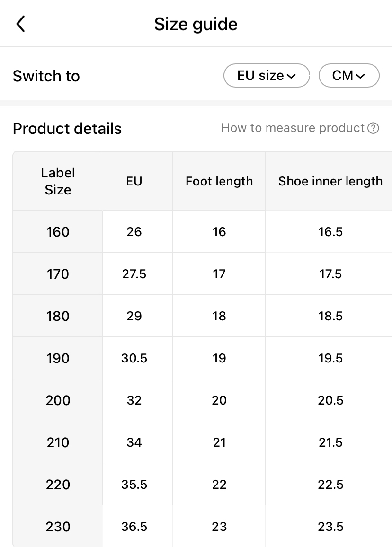
Task: Click EU value 30.5 cell
Action: (134, 358)
